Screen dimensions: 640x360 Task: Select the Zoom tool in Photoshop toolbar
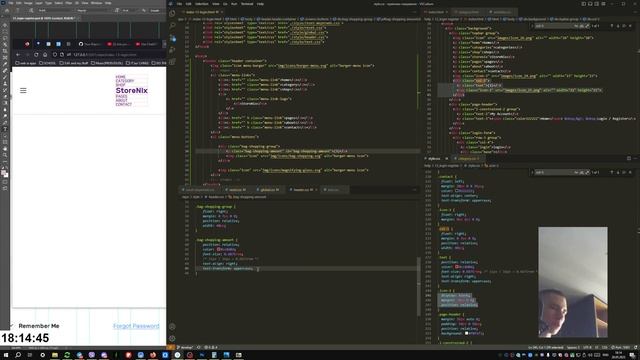pos(5,155)
